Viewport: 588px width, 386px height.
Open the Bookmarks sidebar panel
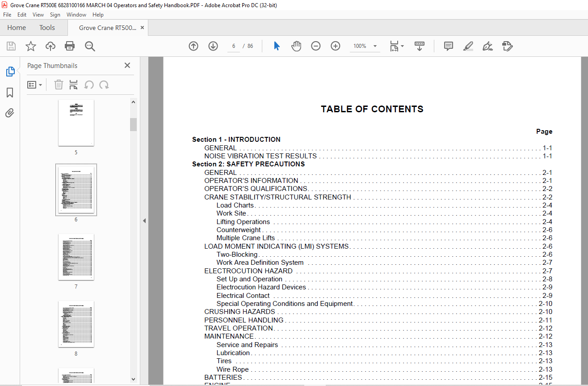point(10,93)
